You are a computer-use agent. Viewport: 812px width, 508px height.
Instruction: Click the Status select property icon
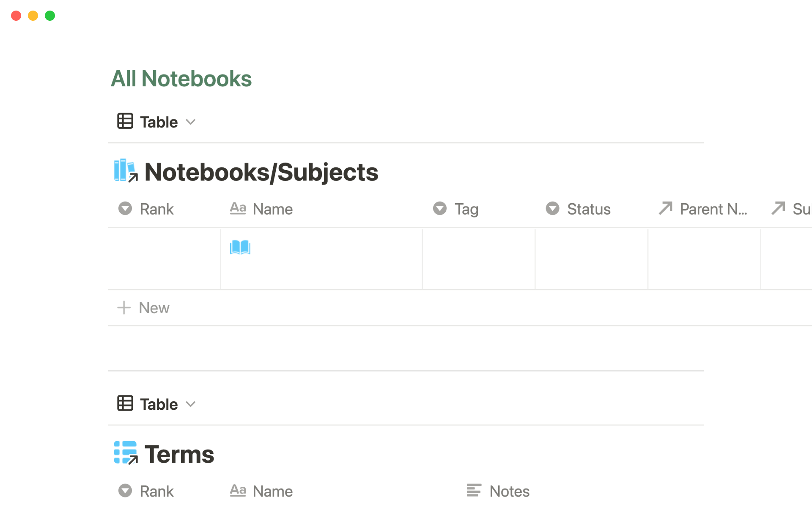click(552, 209)
